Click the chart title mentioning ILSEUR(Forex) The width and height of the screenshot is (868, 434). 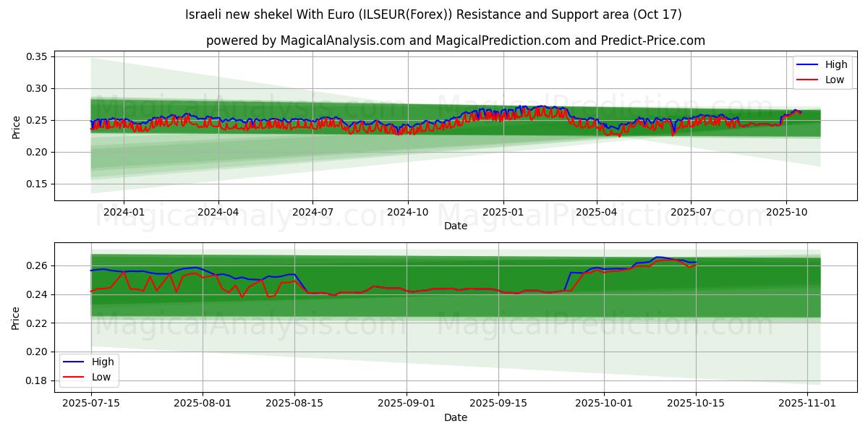point(433,14)
